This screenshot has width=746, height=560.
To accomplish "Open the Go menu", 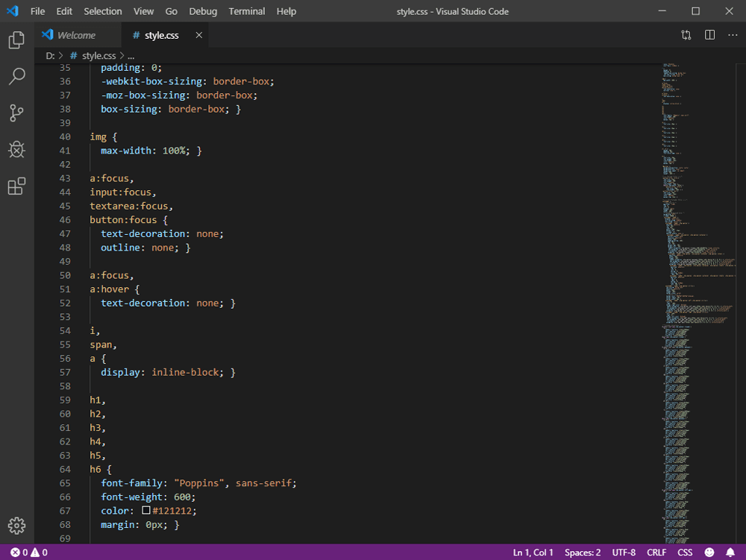I will [172, 11].
